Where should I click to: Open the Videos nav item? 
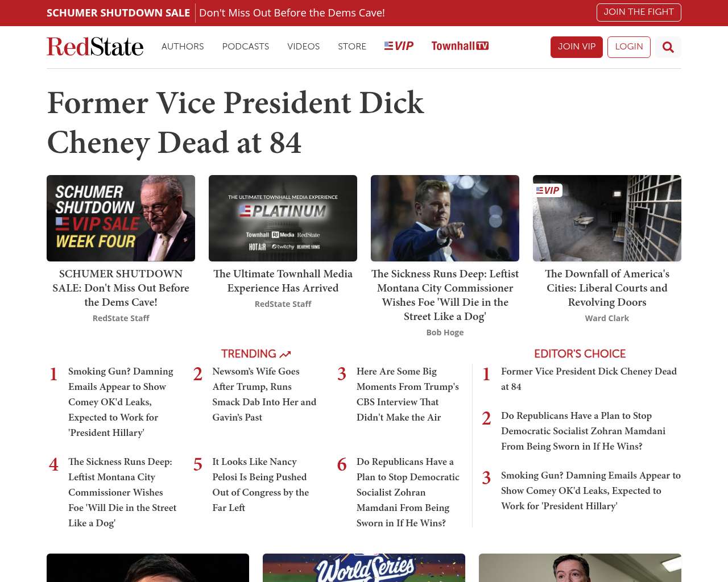[x=303, y=47]
